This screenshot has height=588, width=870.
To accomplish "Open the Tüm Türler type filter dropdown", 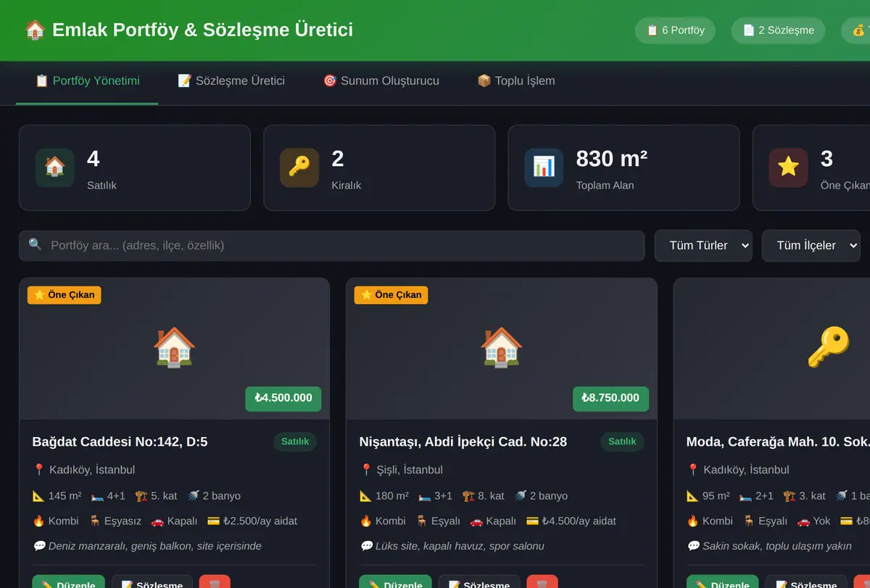I will click(x=703, y=246).
